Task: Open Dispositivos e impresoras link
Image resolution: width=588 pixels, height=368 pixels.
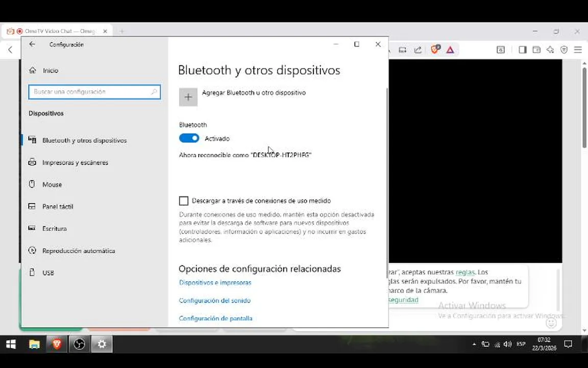Action: click(215, 283)
